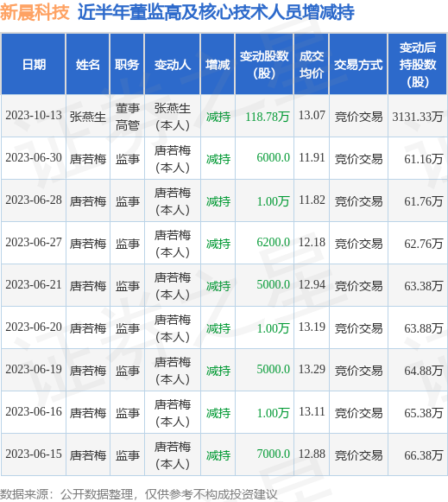
Task: Click the 11.82 average price cell
Action: [312, 200]
